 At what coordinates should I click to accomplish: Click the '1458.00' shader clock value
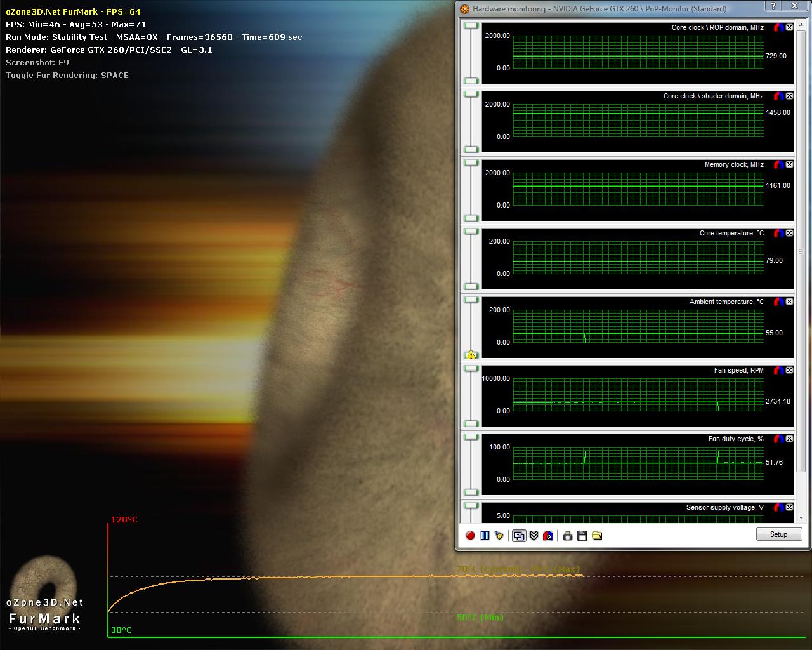click(778, 112)
